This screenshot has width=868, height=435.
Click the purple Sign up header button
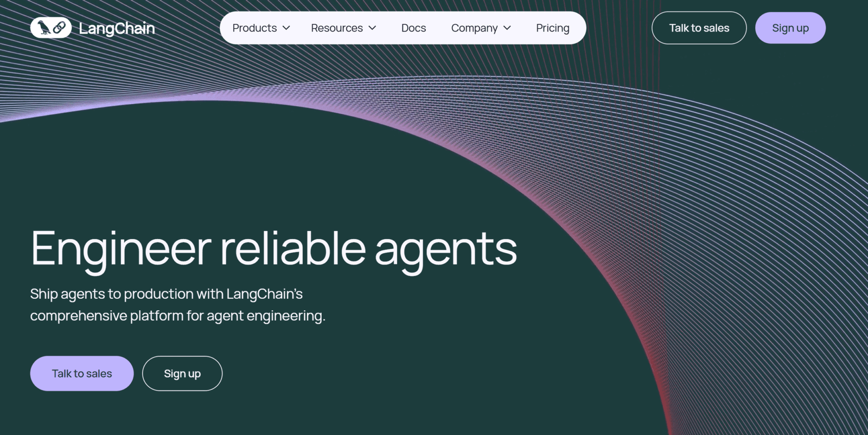click(x=790, y=28)
